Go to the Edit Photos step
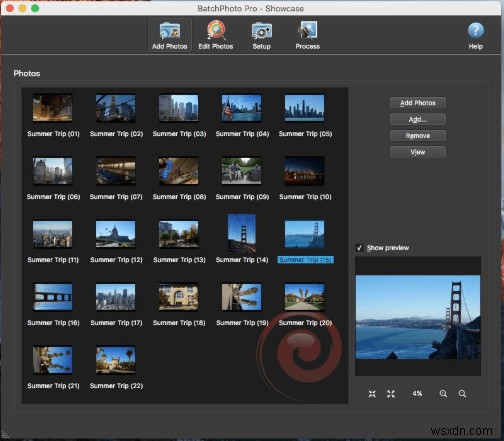504x441 pixels. (x=216, y=35)
